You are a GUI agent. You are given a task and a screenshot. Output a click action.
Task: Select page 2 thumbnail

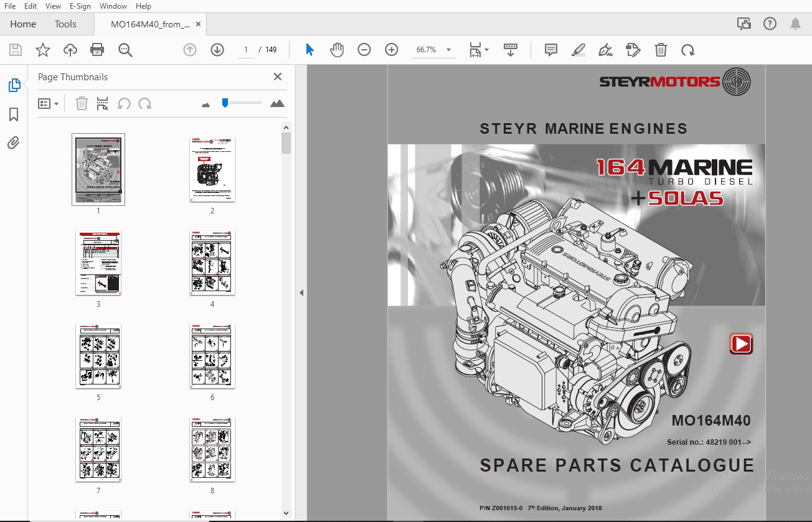(x=212, y=169)
